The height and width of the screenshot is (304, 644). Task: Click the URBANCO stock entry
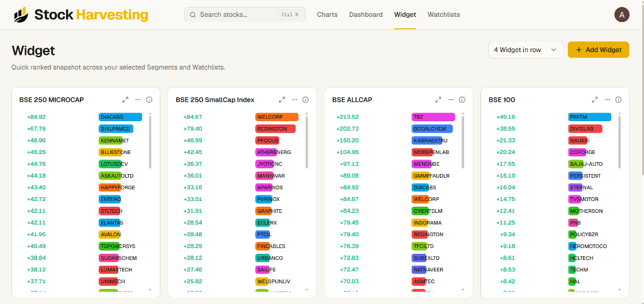(x=269, y=258)
